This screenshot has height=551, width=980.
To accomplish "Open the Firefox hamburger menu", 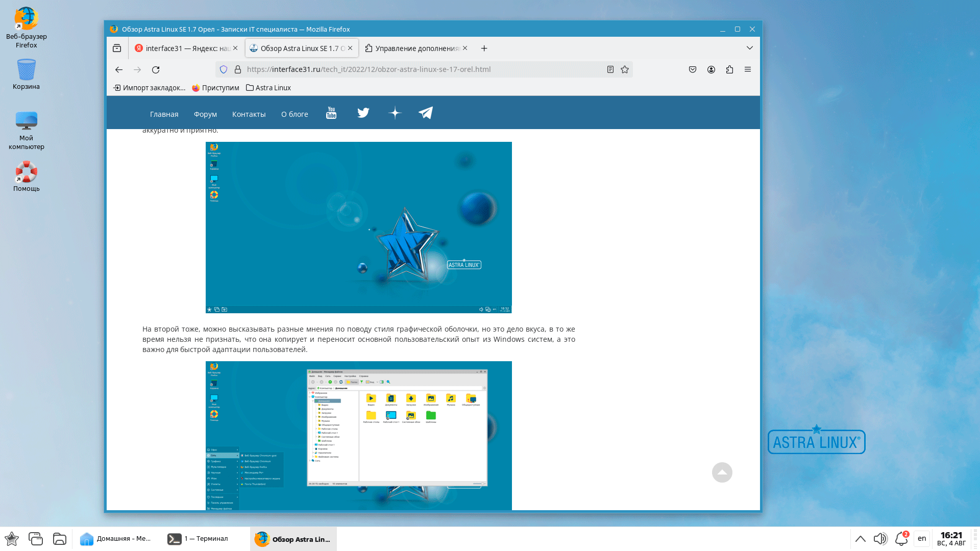I will click(x=748, y=69).
